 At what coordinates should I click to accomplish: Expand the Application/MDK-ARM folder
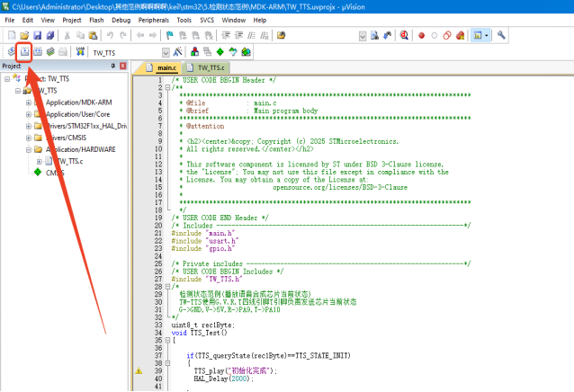(28, 102)
